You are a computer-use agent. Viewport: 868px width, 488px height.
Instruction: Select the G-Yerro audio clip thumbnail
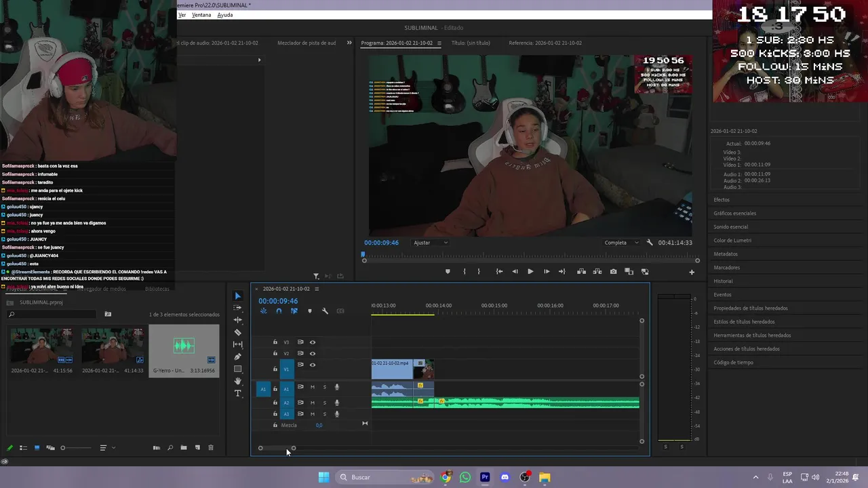click(184, 346)
